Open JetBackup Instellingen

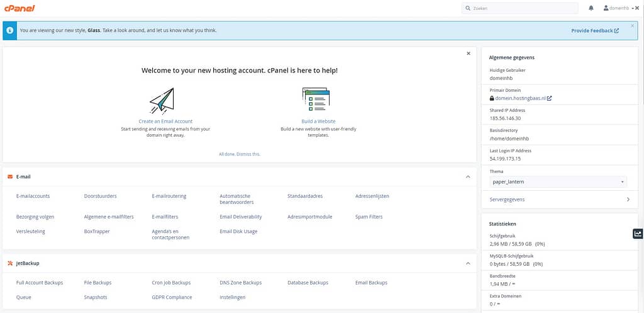[233, 297]
